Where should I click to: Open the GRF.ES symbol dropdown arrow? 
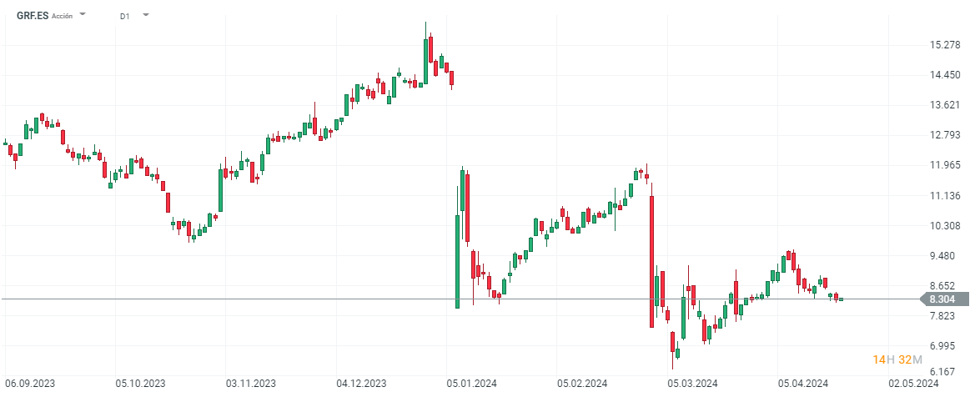point(83,15)
